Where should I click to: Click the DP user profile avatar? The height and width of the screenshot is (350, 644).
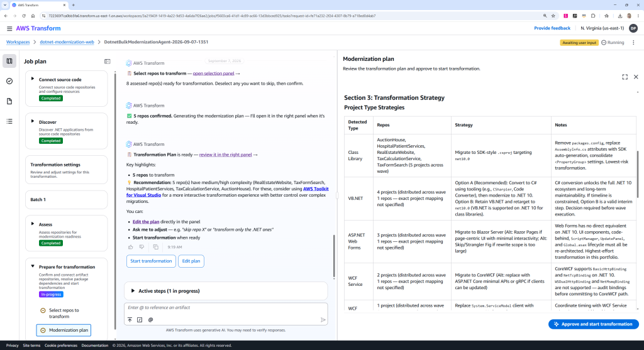(x=633, y=28)
